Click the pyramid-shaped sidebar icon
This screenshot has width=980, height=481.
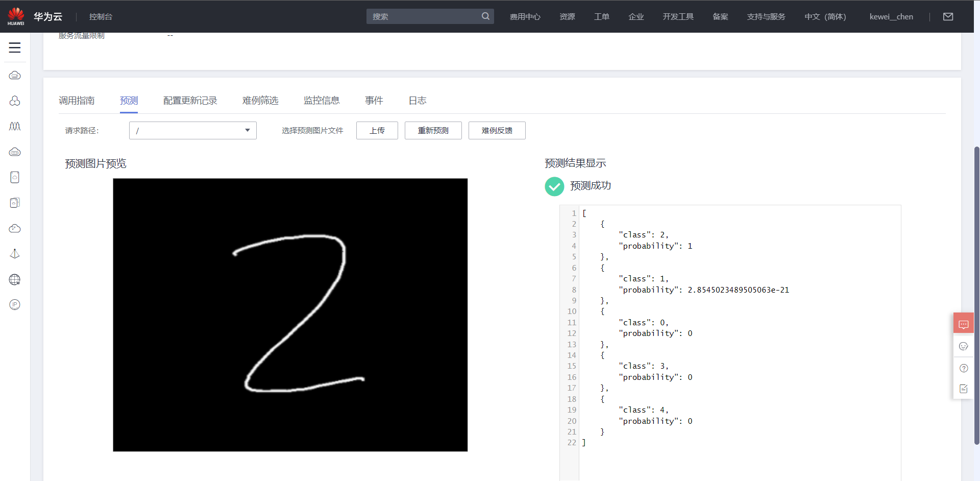click(x=15, y=254)
